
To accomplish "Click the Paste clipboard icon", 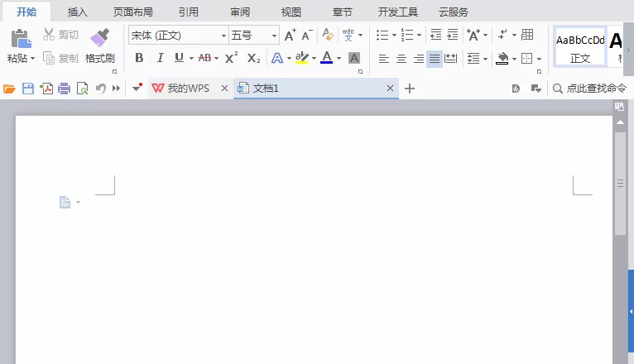I will point(20,39).
